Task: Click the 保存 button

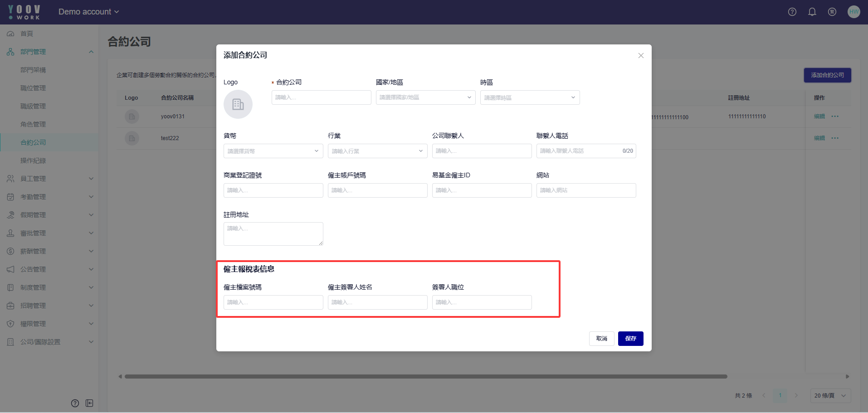Action: pos(630,339)
